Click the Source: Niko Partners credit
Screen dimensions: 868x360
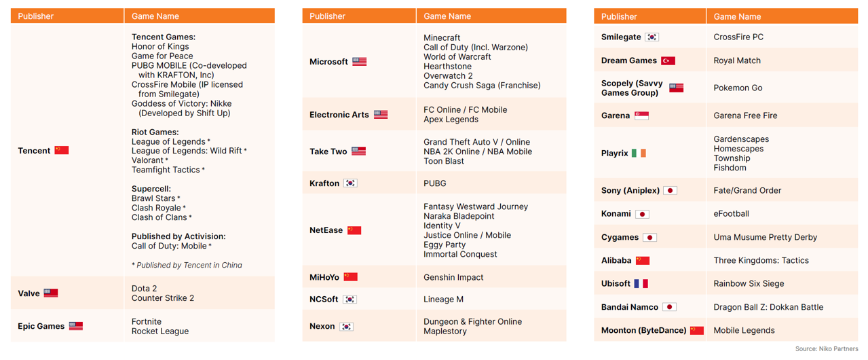coord(827,349)
